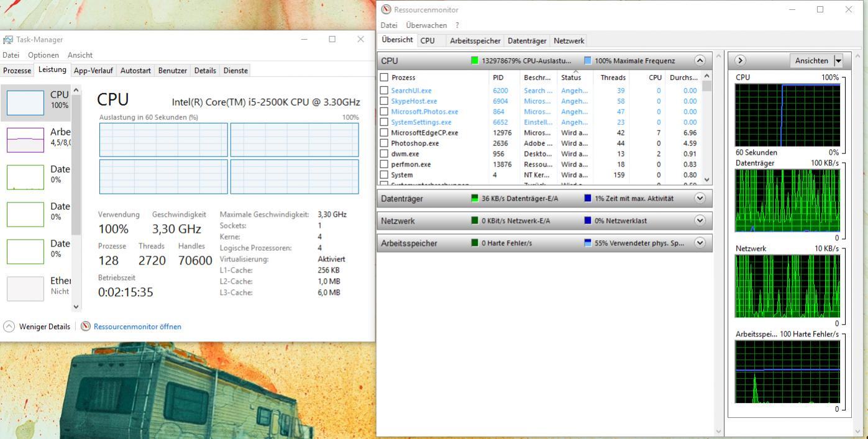Tick the select-all checkbox beside Prozess header

(x=384, y=78)
